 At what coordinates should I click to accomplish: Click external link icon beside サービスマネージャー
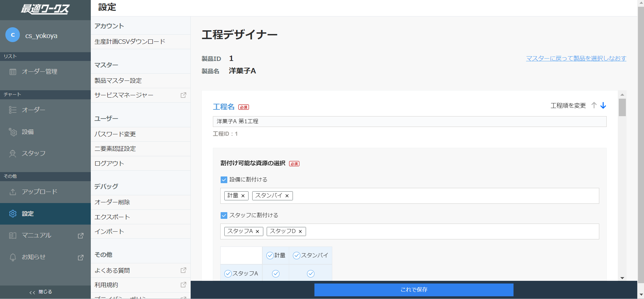183,95
